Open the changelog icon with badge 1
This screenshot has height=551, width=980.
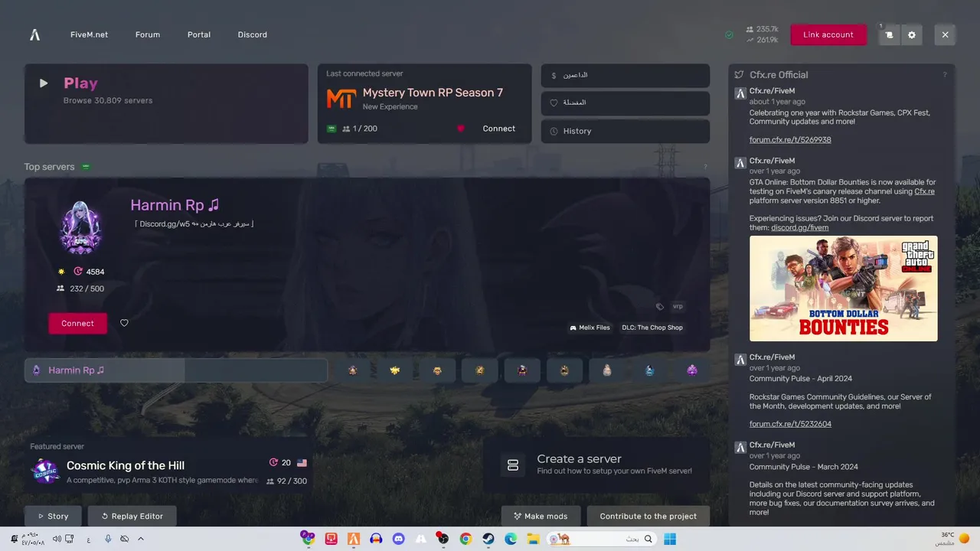[889, 35]
